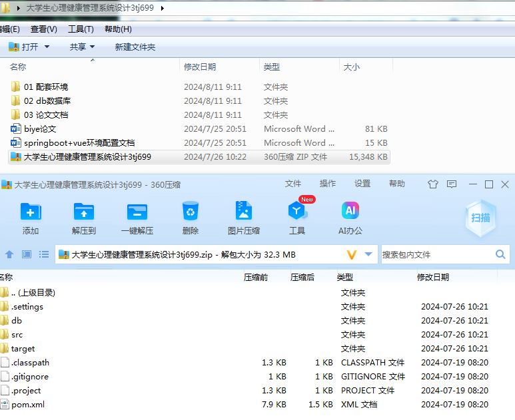Screen dimensions: 515x420
Task: Click the 添加 add-files icon
Action: (31, 211)
